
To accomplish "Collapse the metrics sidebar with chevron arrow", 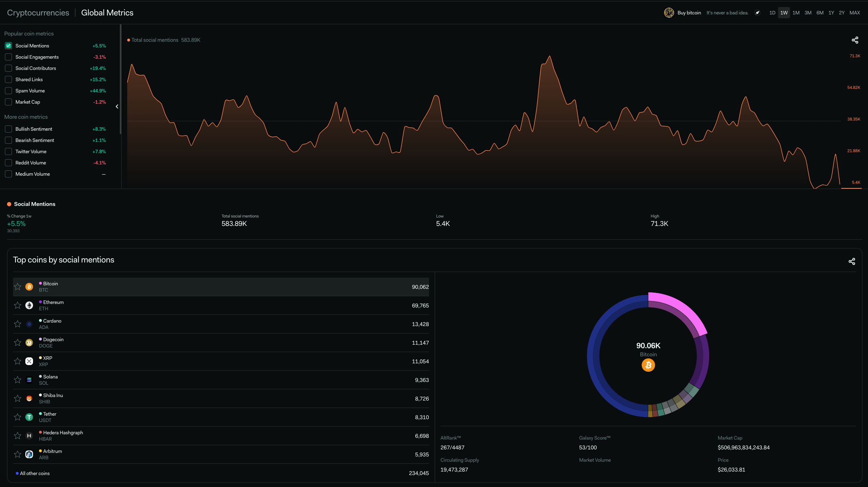I will coord(117,106).
